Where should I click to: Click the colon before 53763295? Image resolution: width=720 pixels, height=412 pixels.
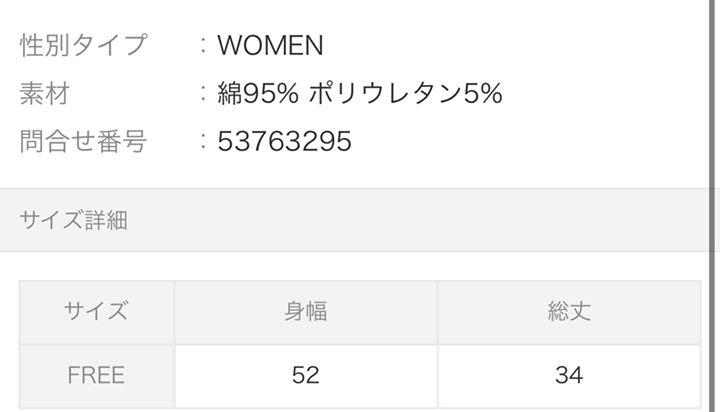tap(203, 141)
